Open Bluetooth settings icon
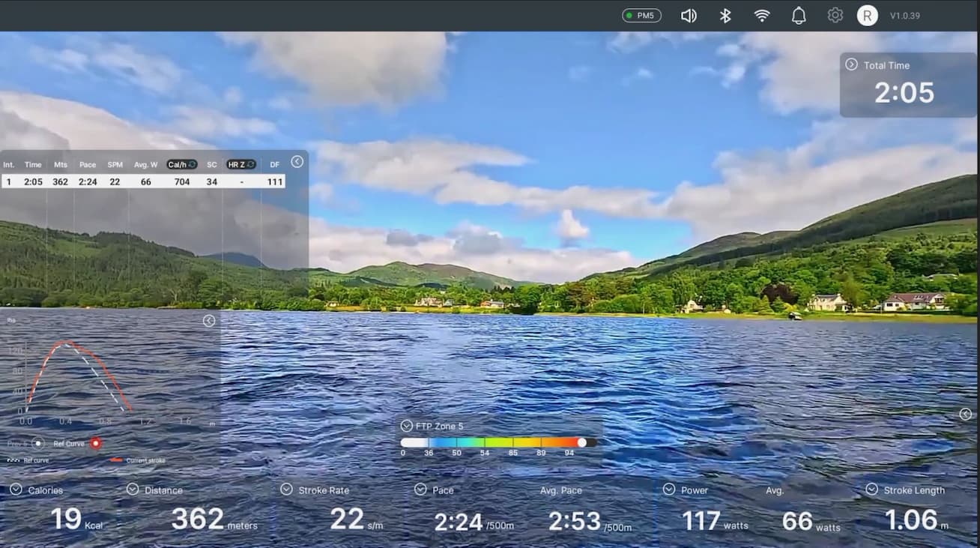This screenshot has width=980, height=548. click(x=725, y=16)
